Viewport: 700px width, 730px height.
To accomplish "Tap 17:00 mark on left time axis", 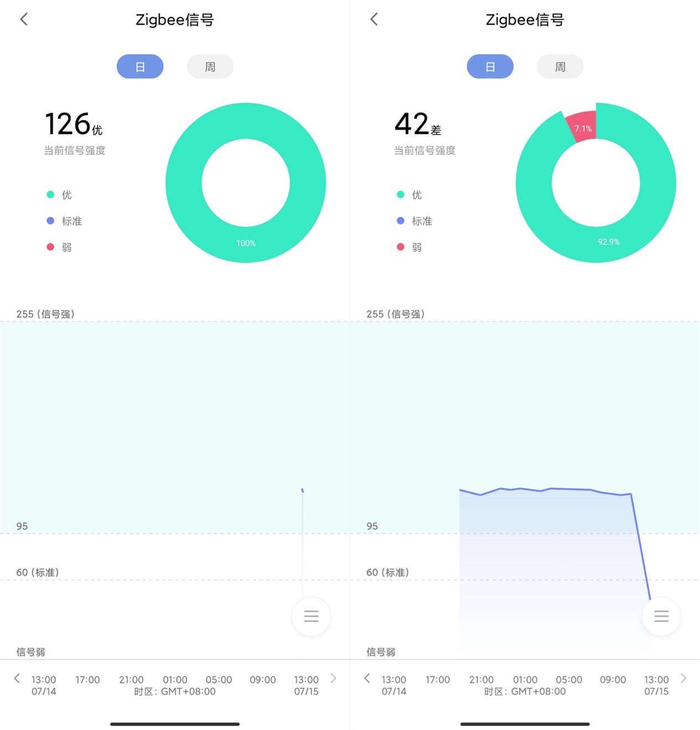I will [87, 680].
